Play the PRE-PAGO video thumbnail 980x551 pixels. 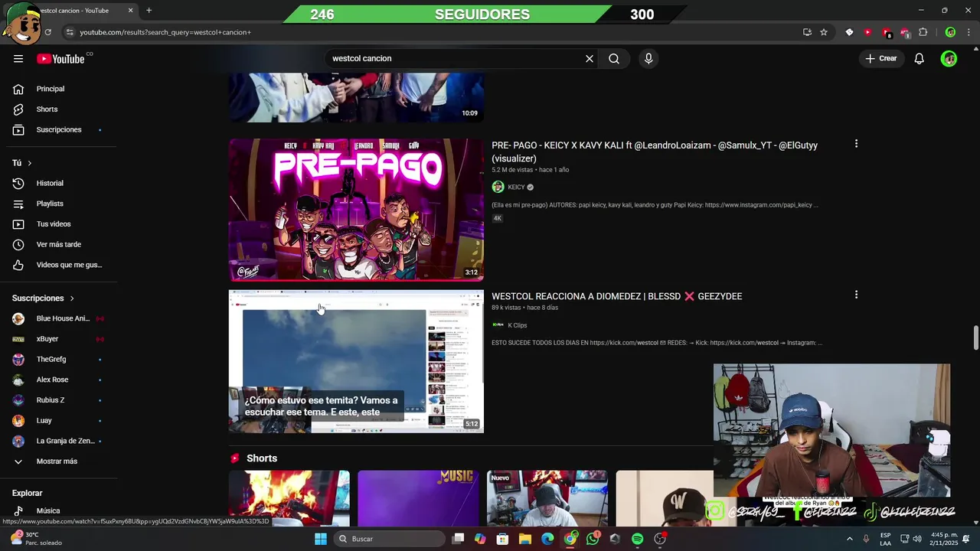356,210
